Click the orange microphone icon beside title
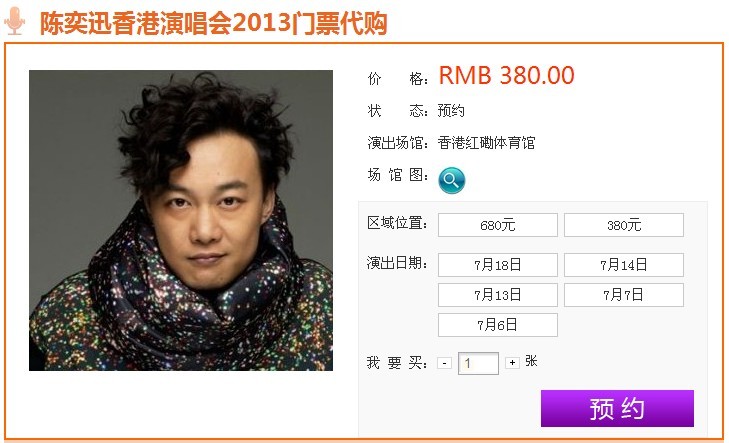This screenshot has width=729, height=443. pos(15,21)
